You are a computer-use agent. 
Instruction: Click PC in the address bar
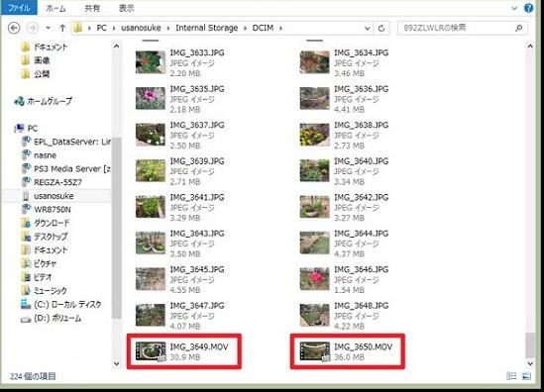click(x=101, y=28)
